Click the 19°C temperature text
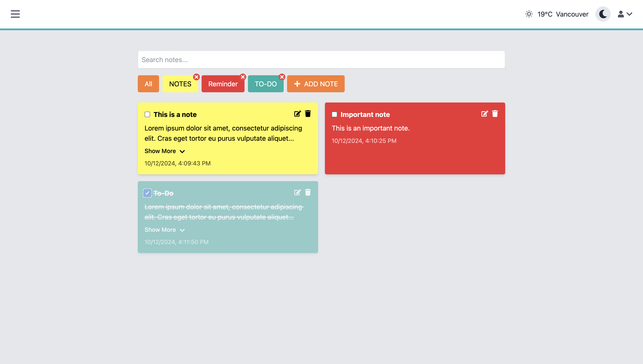 [x=545, y=14]
